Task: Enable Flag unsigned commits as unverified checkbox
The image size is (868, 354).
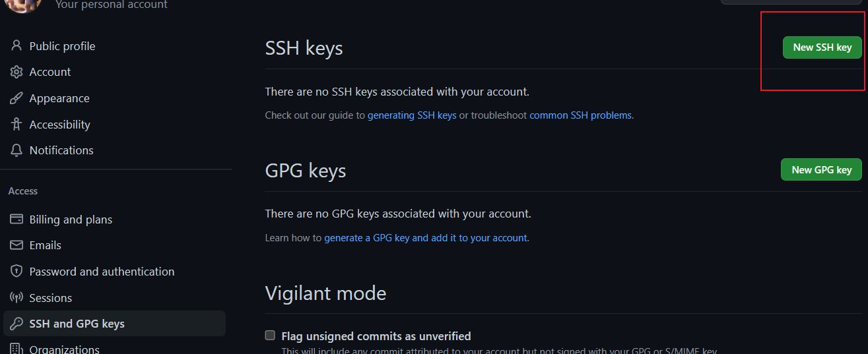Action: click(x=270, y=336)
